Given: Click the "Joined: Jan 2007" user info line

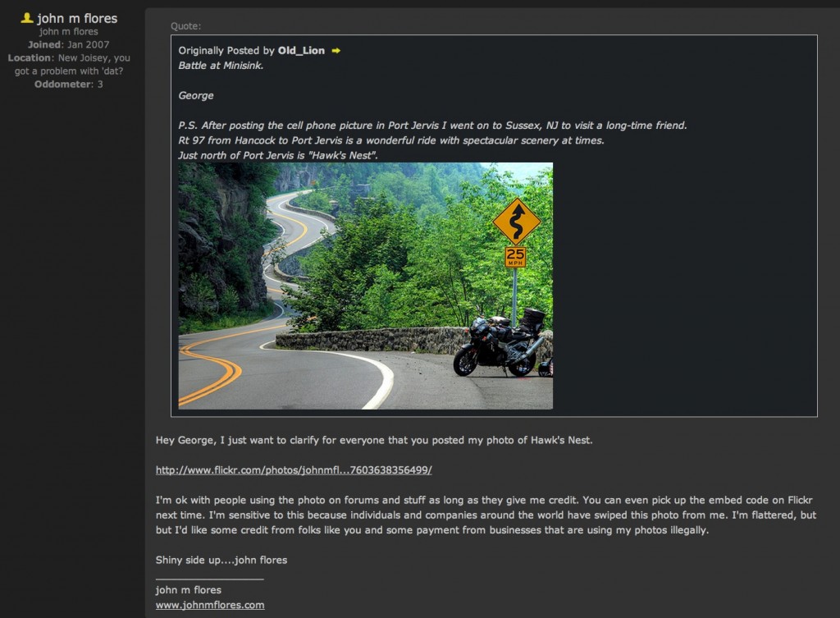Looking at the screenshot, I should pos(69,44).
